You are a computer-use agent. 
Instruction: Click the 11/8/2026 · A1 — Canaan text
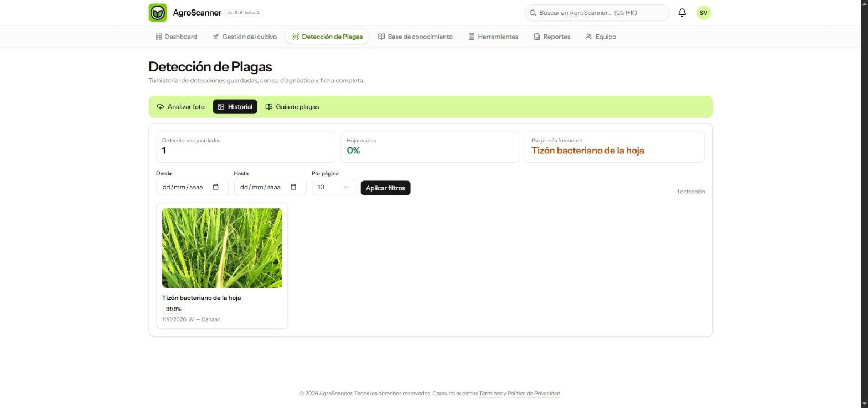[x=192, y=319]
